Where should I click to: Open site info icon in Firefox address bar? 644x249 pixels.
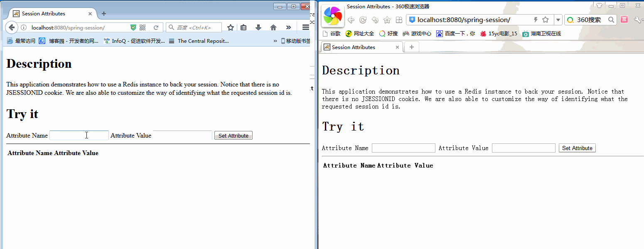(x=24, y=28)
